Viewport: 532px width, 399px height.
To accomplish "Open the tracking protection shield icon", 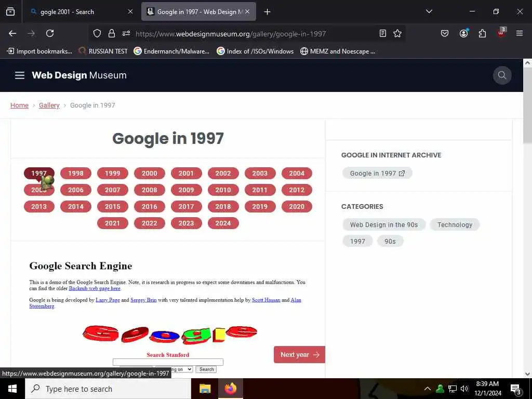I will pyautogui.click(x=97, y=33).
